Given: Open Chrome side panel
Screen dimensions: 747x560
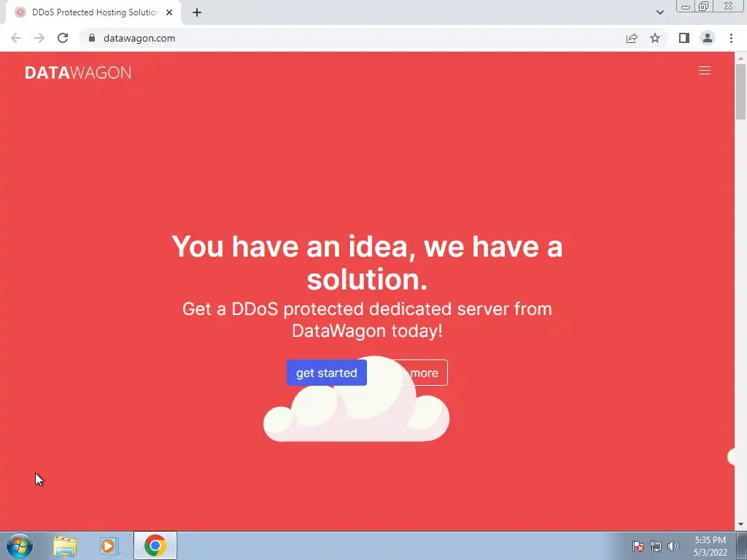Looking at the screenshot, I should (x=684, y=38).
